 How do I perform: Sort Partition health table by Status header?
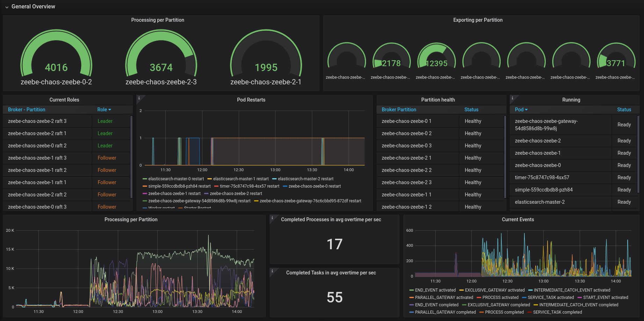click(x=471, y=110)
